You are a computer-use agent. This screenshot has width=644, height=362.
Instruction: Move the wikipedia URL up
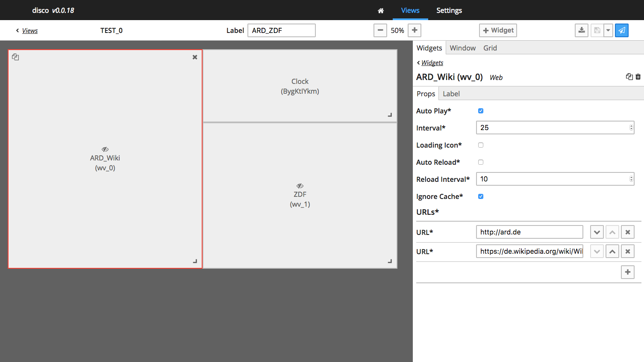point(612,251)
